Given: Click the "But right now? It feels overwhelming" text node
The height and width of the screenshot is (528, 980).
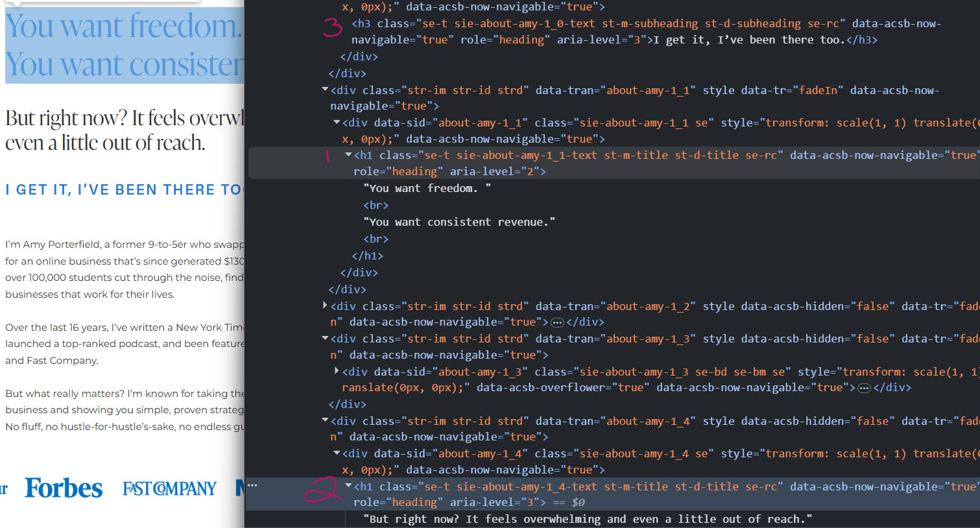Looking at the screenshot, I should (x=588, y=519).
